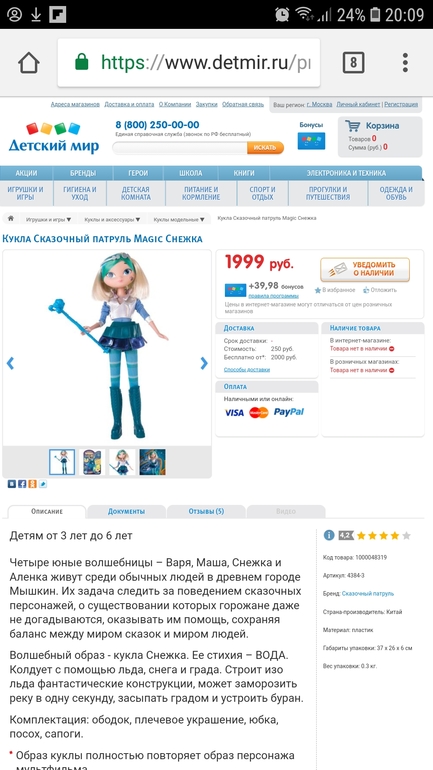This screenshot has width=433, height=770.
Task: Show next product image arrow
Action: coord(204,363)
